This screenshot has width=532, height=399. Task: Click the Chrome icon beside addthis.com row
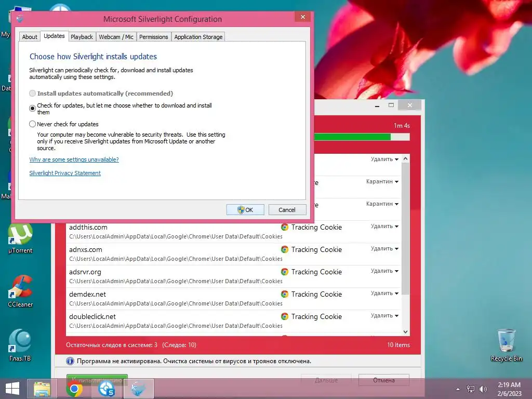click(x=285, y=227)
